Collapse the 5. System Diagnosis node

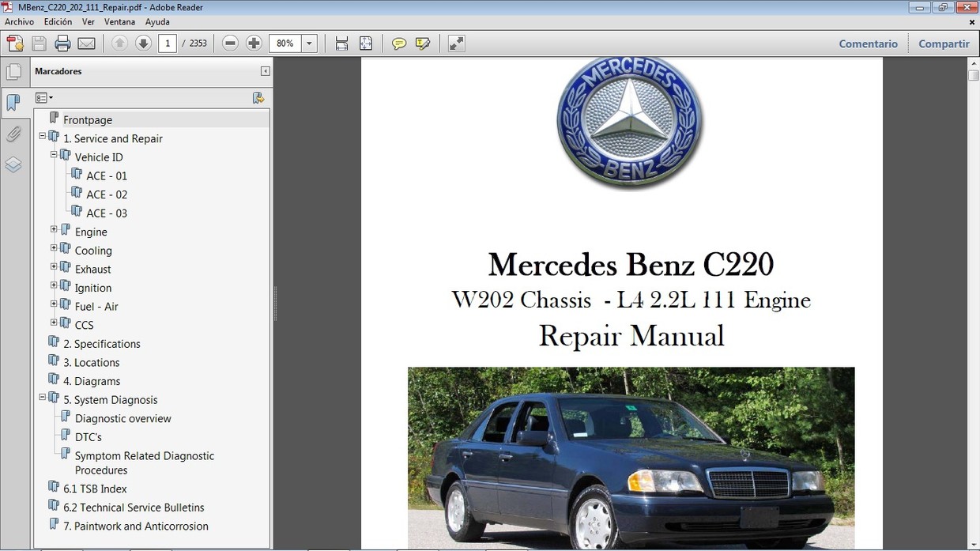pyautogui.click(x=43, y=398)
